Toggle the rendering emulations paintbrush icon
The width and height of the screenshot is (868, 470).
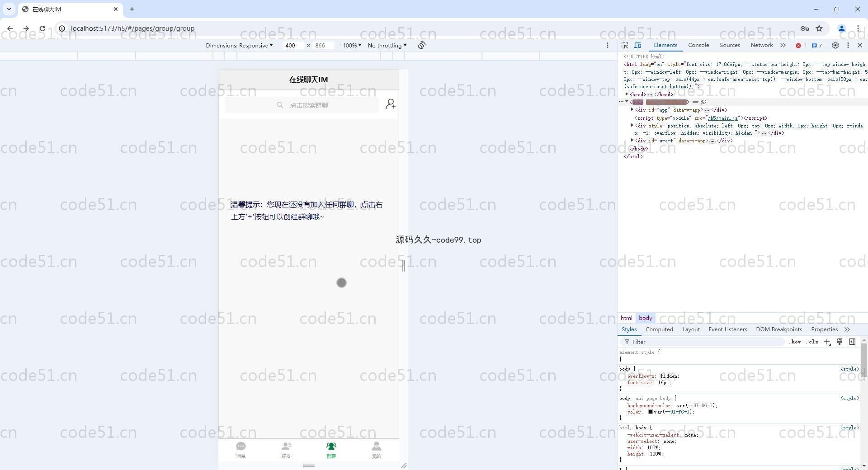(840, 342)
